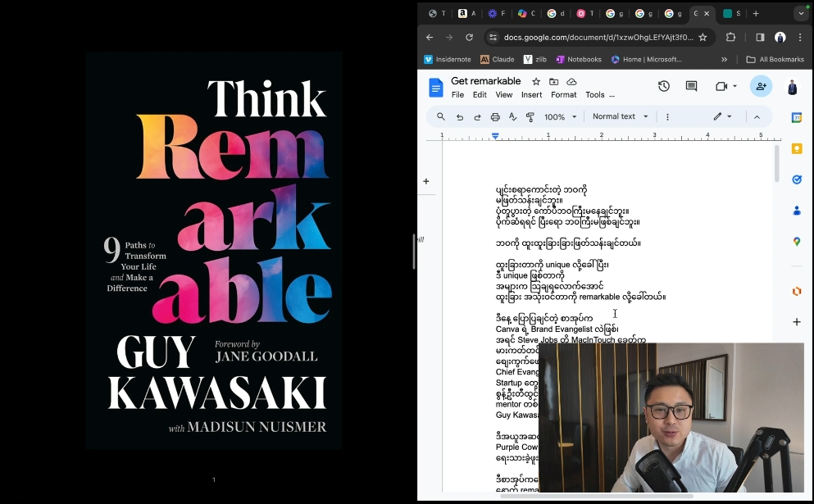Screen dimensions: 814x504
Task: Open the Tools menu
Action: [x=595, y=95]
